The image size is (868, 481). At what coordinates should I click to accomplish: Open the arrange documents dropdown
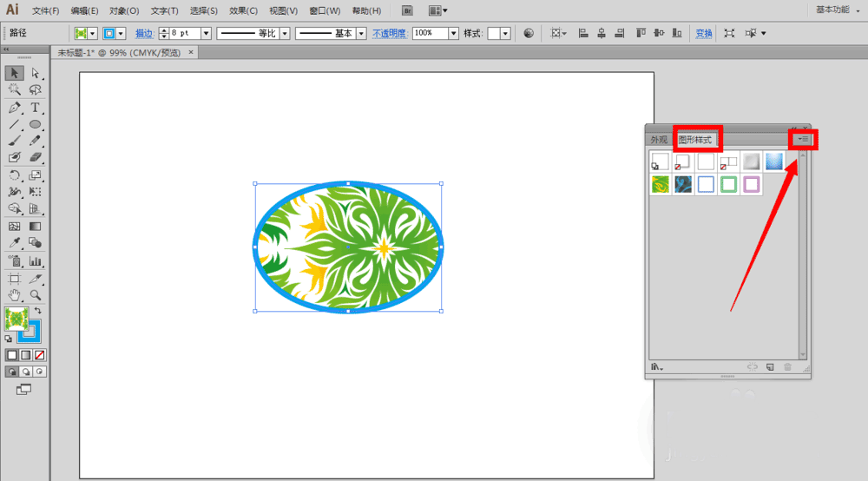click(x=437, y=10)
